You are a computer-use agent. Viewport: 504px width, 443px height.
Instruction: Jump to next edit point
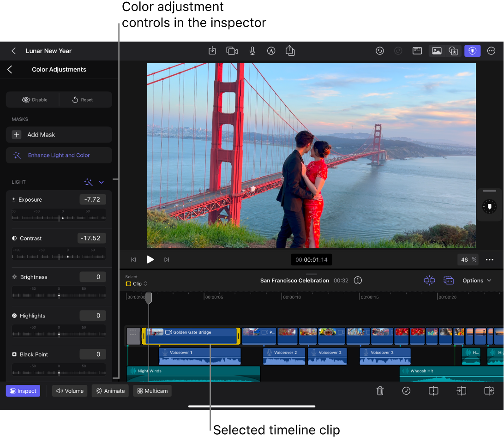pyautogui.click(x=167, y=259)
